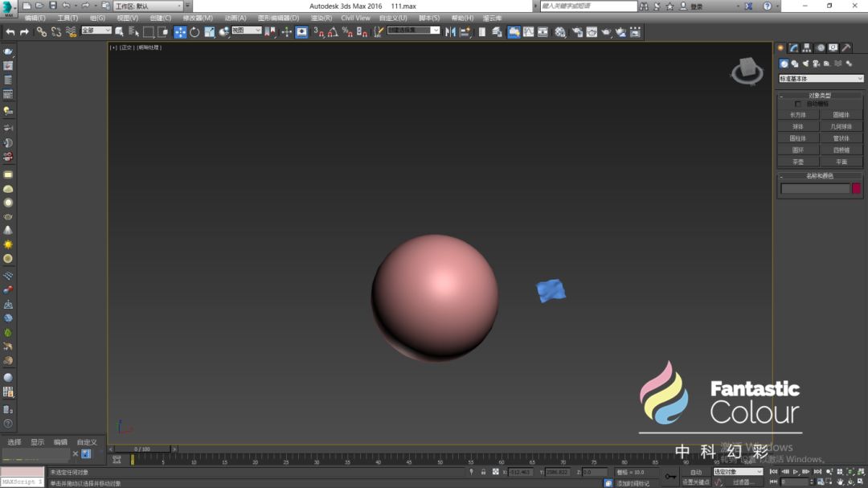Click the Undo arrow in main toolbar
The height and width of the screenshot is (488, 868).
coord(10,32)
